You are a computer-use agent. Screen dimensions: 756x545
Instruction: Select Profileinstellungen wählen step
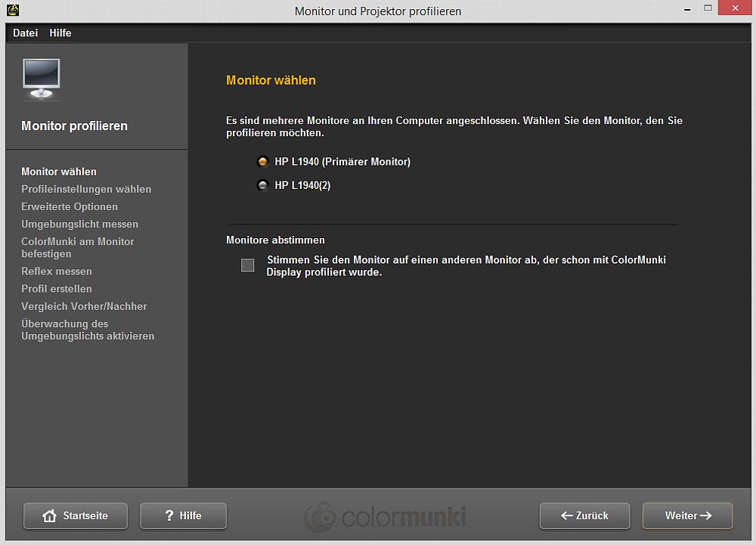click(x=86, y=189)
